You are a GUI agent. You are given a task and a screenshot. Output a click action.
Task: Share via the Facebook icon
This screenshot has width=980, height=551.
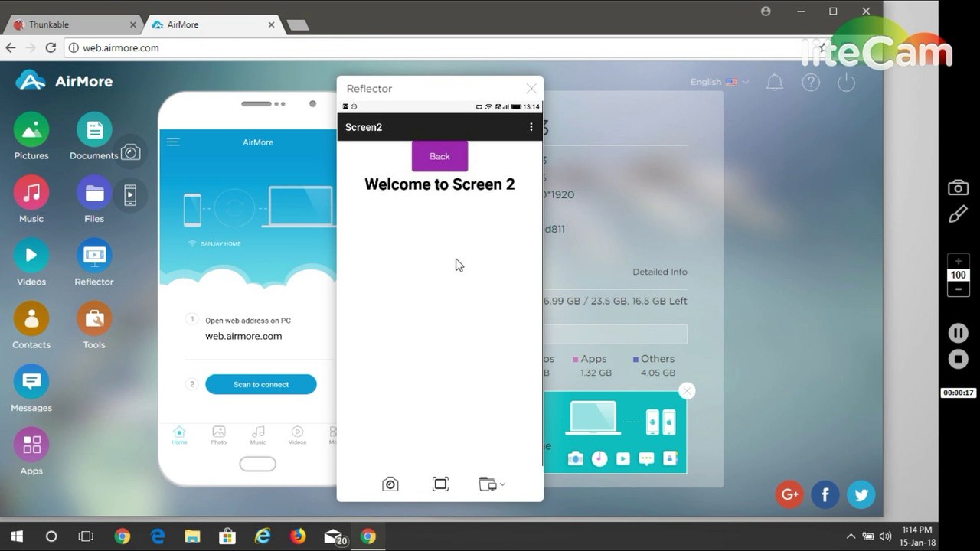click(x=825, y=494)
